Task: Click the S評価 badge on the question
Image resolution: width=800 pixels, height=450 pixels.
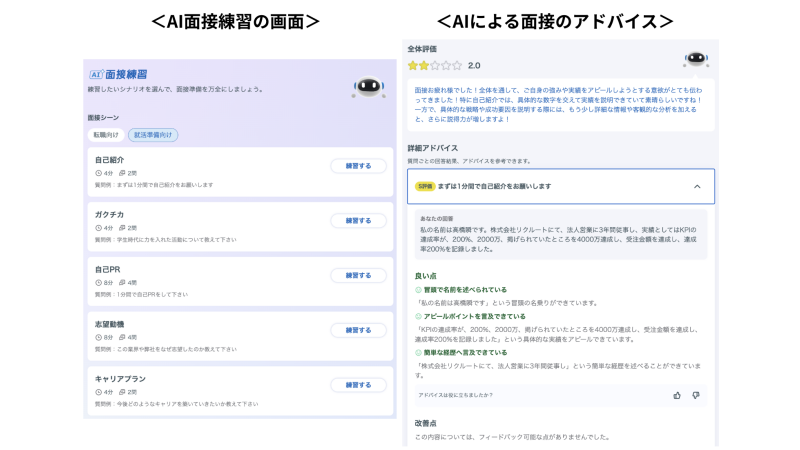Action: [x=424, y=187]
